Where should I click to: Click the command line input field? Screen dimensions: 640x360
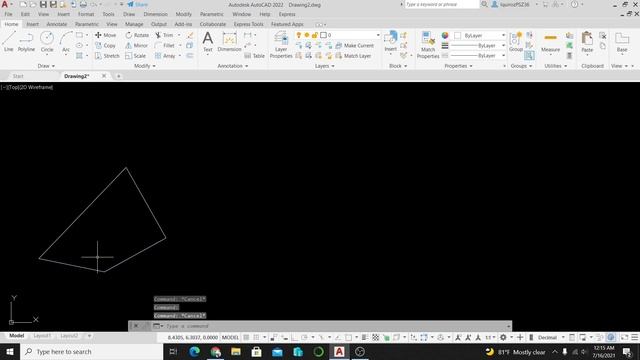click(336, 326)
